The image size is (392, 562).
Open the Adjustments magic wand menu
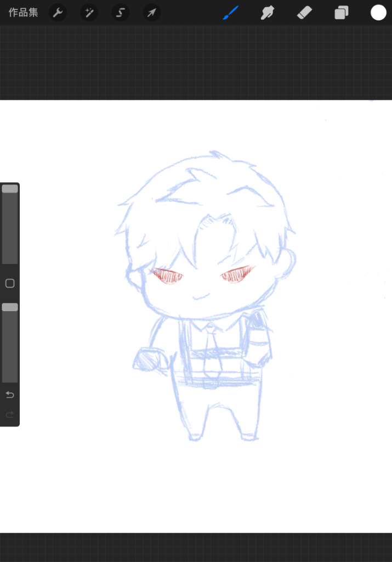click(89, 13)
